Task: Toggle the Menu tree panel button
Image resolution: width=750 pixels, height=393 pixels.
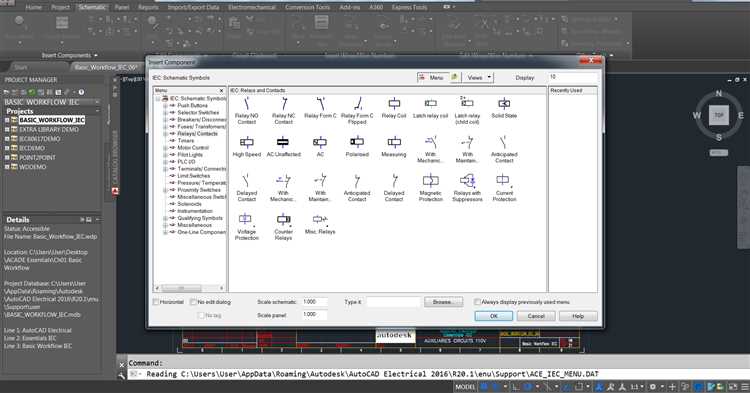Action: point(433,77)
